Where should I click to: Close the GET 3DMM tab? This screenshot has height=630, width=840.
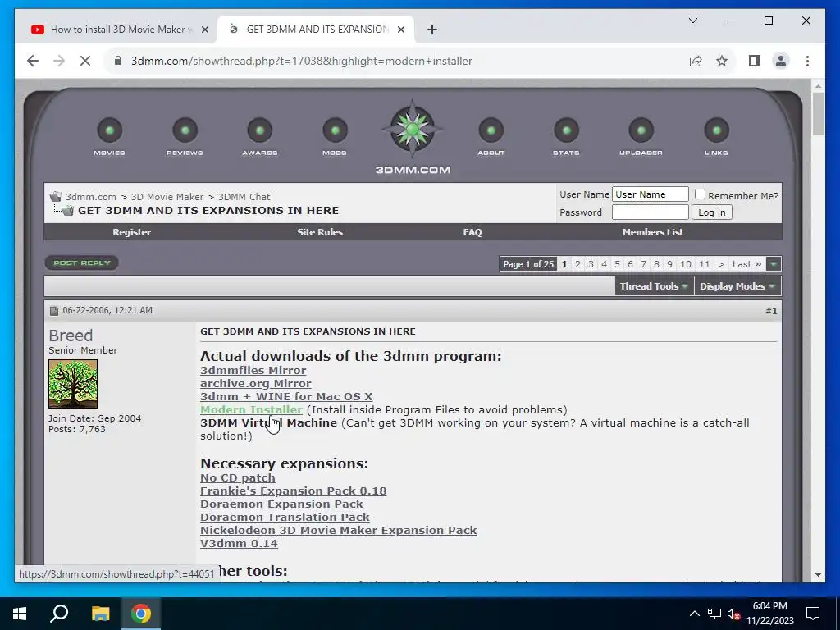[400, 30]
